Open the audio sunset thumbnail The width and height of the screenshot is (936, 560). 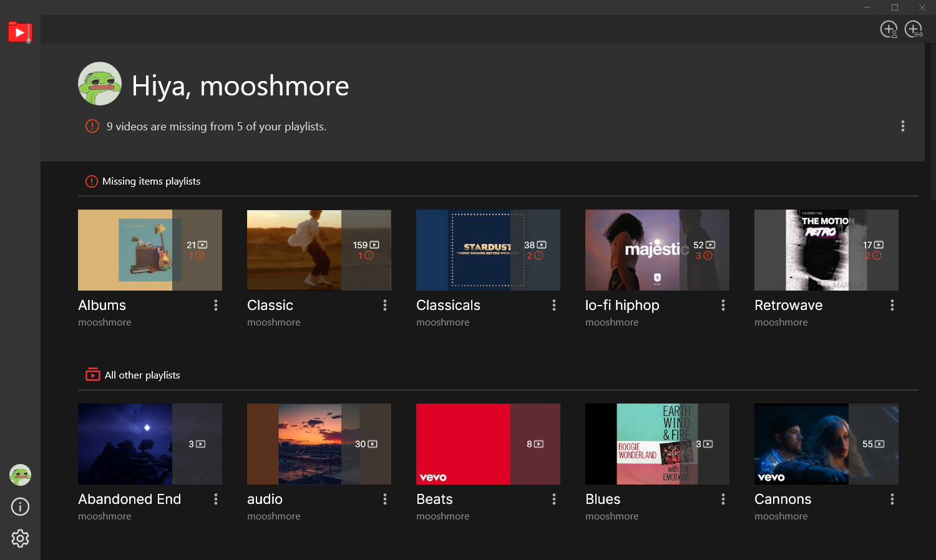pyautogui.click(x=319, y=444)
